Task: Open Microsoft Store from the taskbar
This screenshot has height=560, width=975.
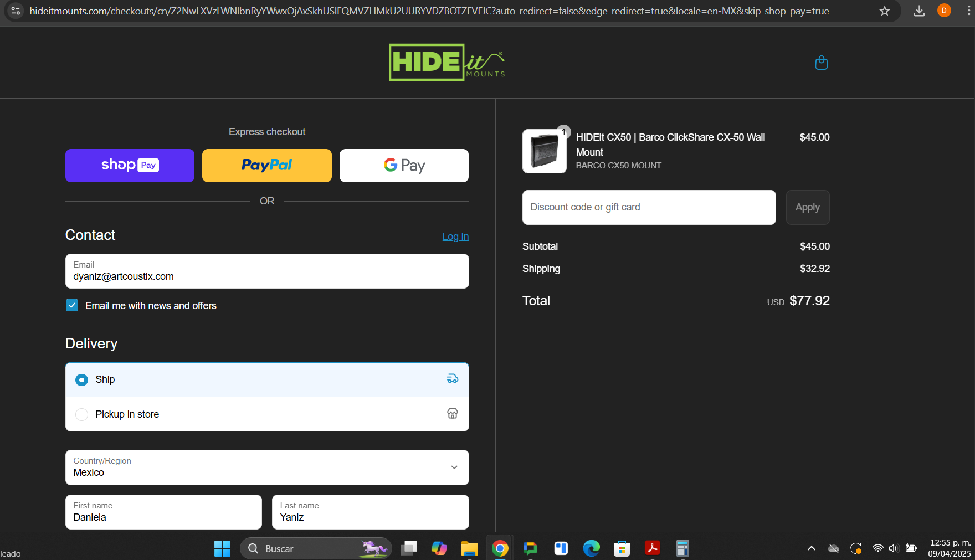Action: tap(622, 548)
